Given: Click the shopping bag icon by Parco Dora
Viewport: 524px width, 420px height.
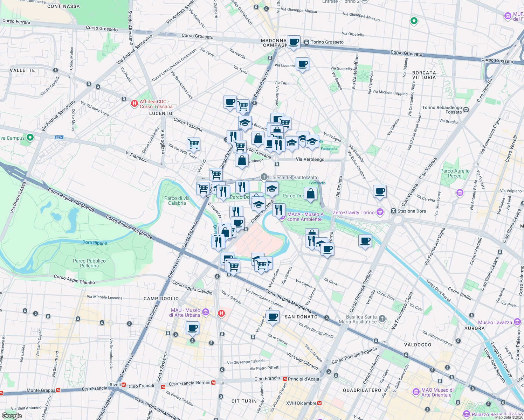Looking at the screenshot, I should [x=310, y=194].
